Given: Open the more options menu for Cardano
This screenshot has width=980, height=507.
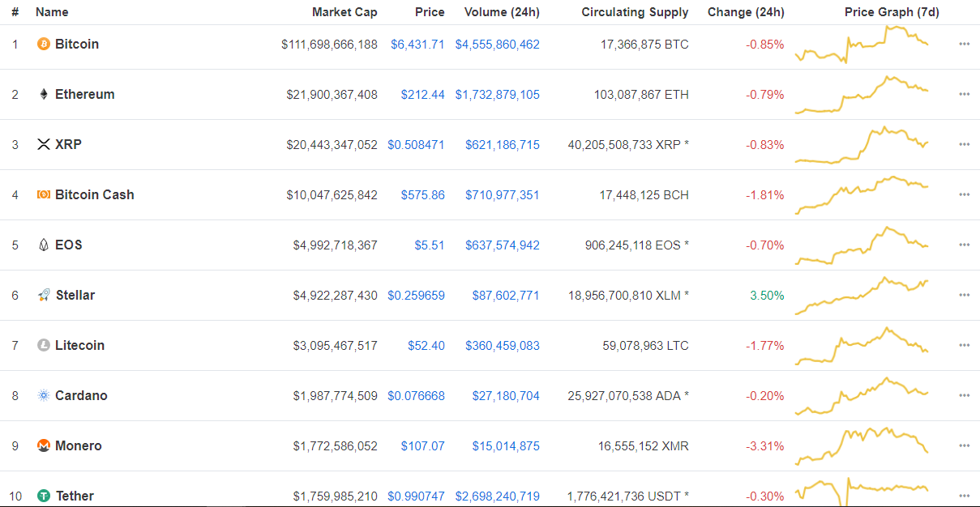Looking at the screenshot, I should pos(964,396).
